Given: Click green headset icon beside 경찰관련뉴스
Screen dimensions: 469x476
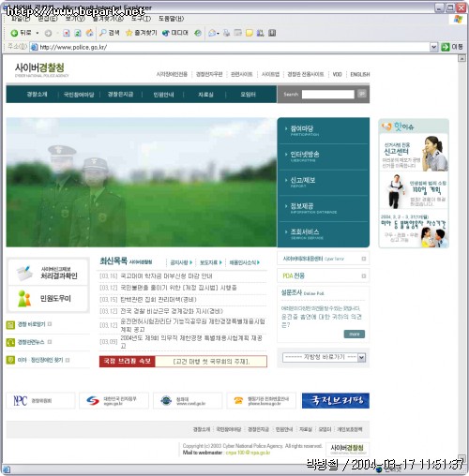Looking at the screenshot, I should pyautogui.click(x=10, y=342).
